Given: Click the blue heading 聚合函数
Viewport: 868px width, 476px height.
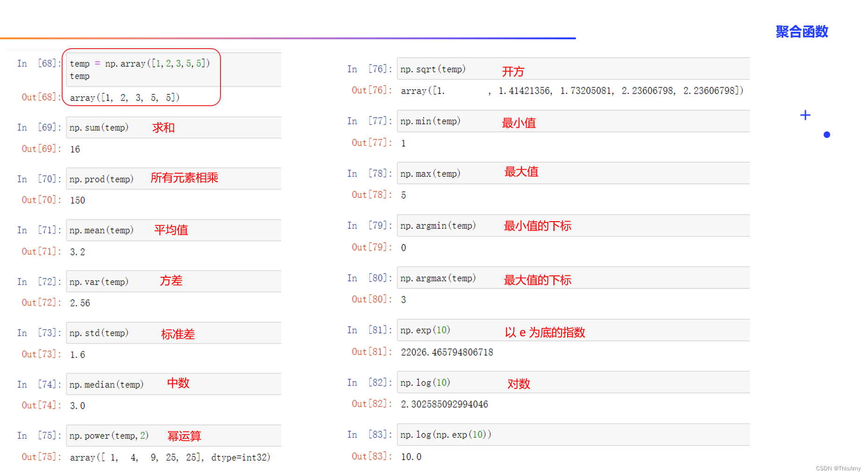Looking at the screenshot, I should 802,32.
